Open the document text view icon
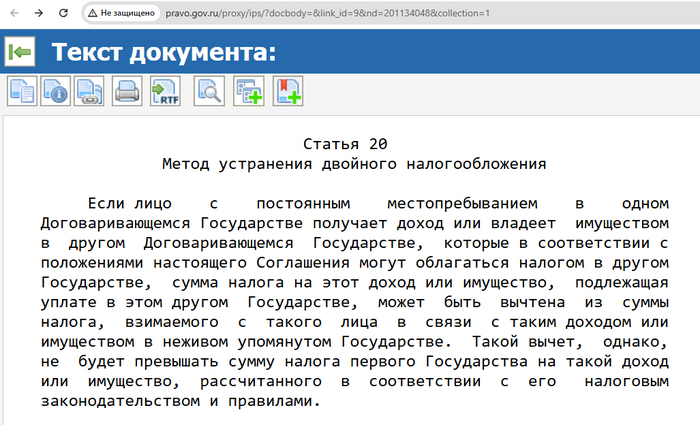This screenshot has width=700, height=425. point(23,91)
